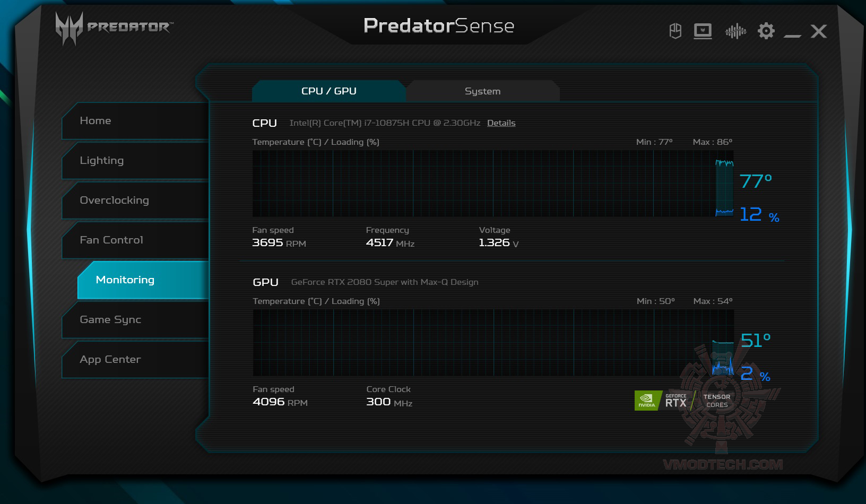Click the CPU loading 12 % reading
Viewport: 866px width, 504px height.
[x=759, y=215]
